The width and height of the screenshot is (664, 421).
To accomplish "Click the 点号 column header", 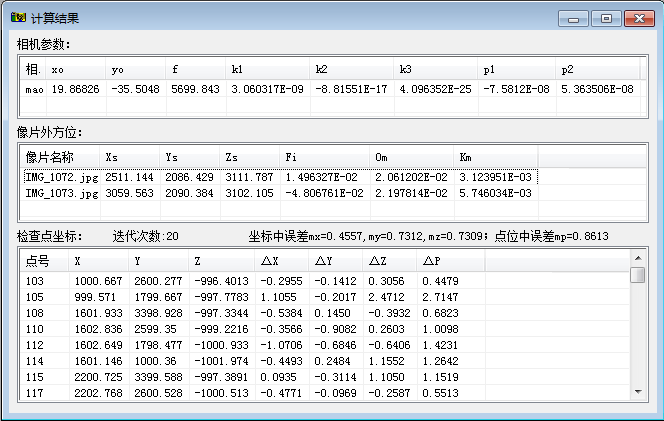I will tap(44, 261).
